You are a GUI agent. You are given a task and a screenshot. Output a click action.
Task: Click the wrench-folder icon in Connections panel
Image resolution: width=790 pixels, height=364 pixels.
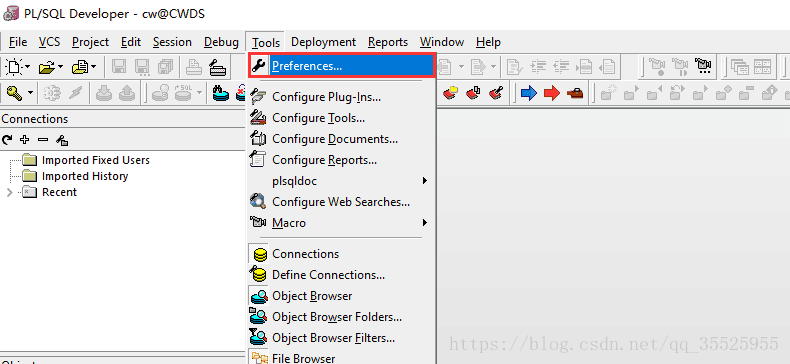click(x=61, y=140)
